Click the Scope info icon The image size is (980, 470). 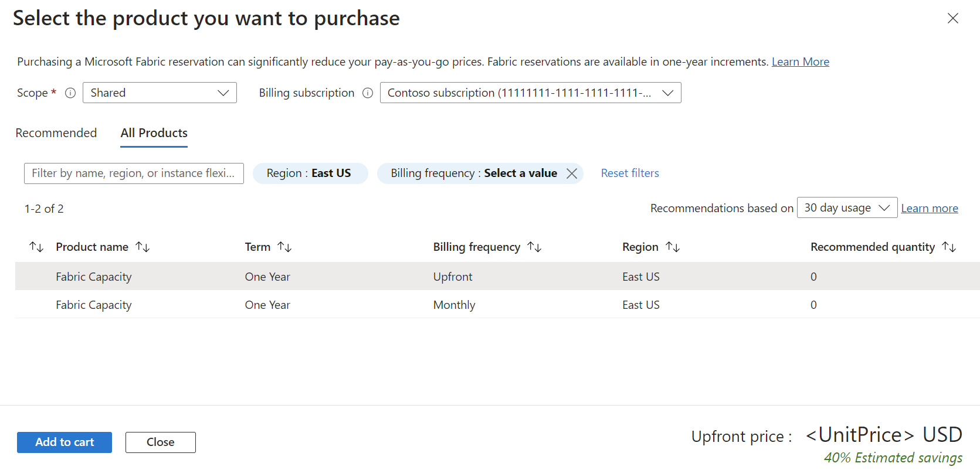70,93
